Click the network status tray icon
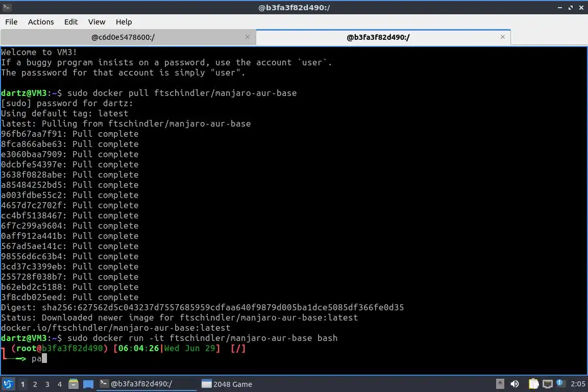Viewport: 588px width, 392px height. [x=548, y=384]
